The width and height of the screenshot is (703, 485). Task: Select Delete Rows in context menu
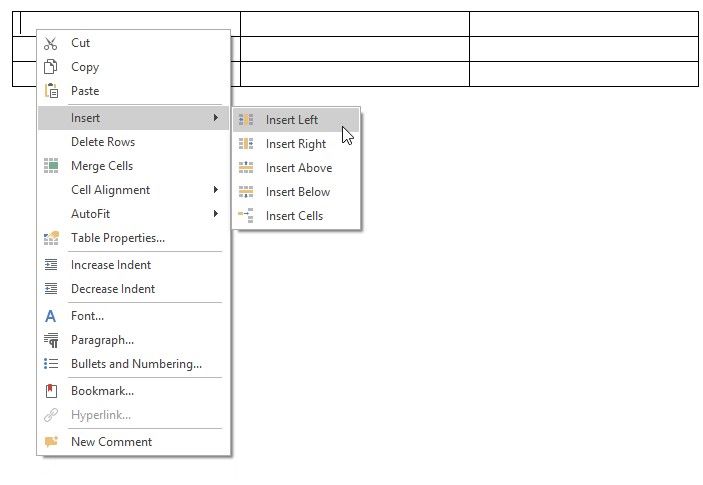coord(103,142)
